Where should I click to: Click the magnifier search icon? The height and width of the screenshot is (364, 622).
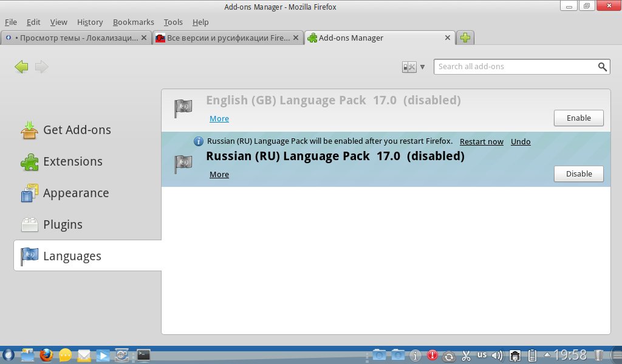[x=602, y=67]
